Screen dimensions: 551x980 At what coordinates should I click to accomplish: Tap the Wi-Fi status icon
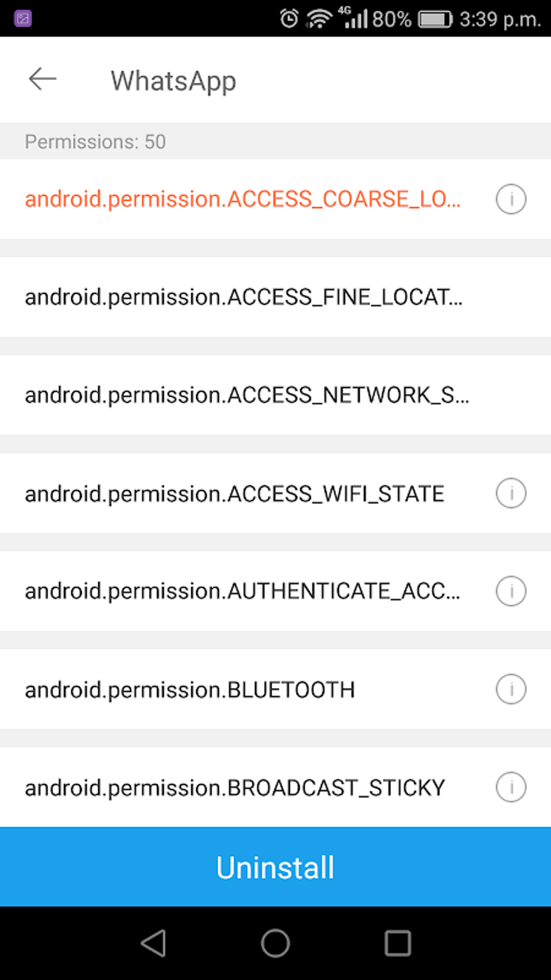tap(319, 19)
